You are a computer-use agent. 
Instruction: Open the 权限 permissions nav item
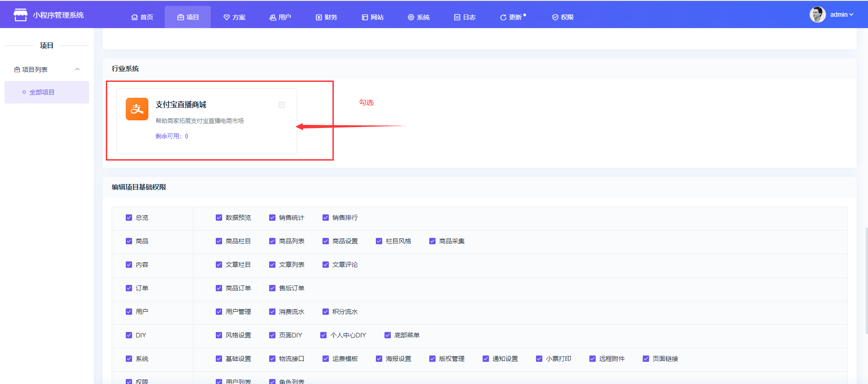click(563, 17)
